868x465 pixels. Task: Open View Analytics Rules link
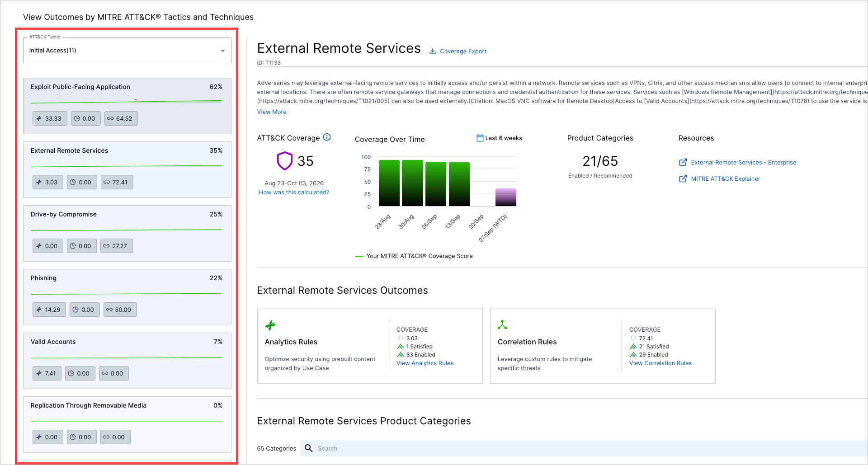[x=425, y=363]
